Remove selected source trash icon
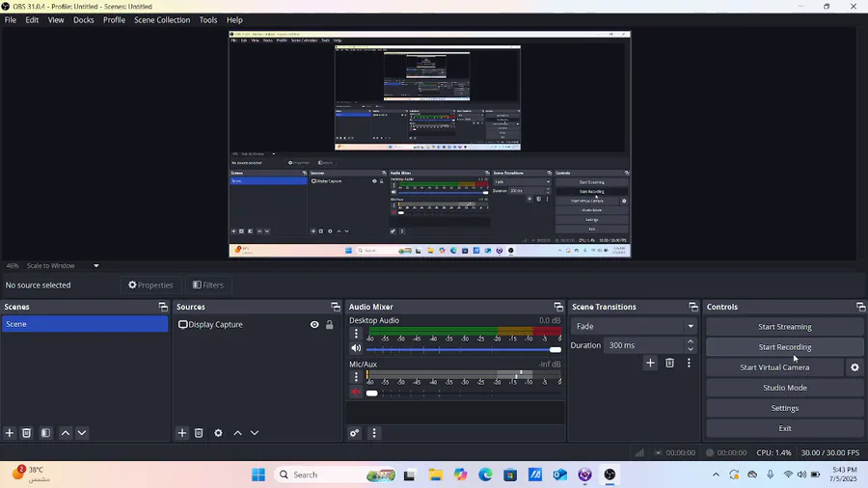The image size is (868, 488). (x=199, y=433)
